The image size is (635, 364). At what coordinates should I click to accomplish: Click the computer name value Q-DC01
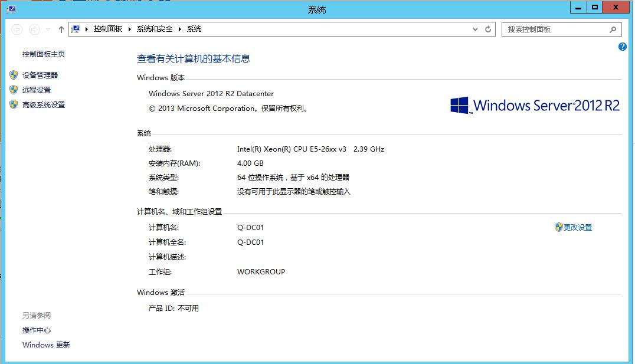[x=250, y=228]
